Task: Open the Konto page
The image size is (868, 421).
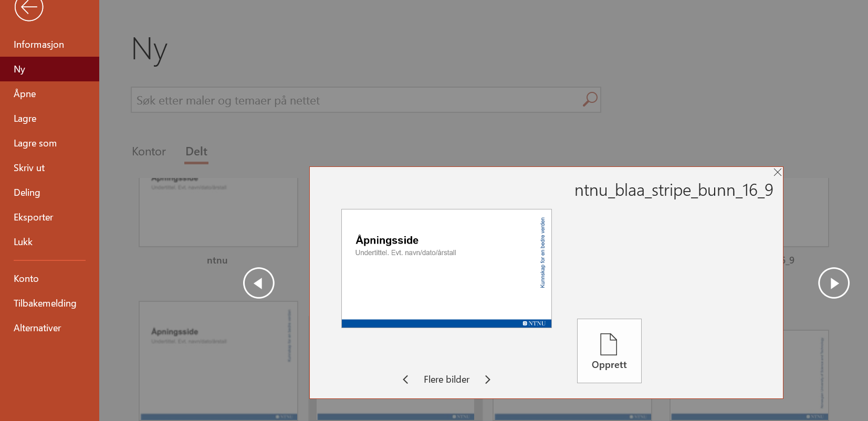Action: (49, 279)
